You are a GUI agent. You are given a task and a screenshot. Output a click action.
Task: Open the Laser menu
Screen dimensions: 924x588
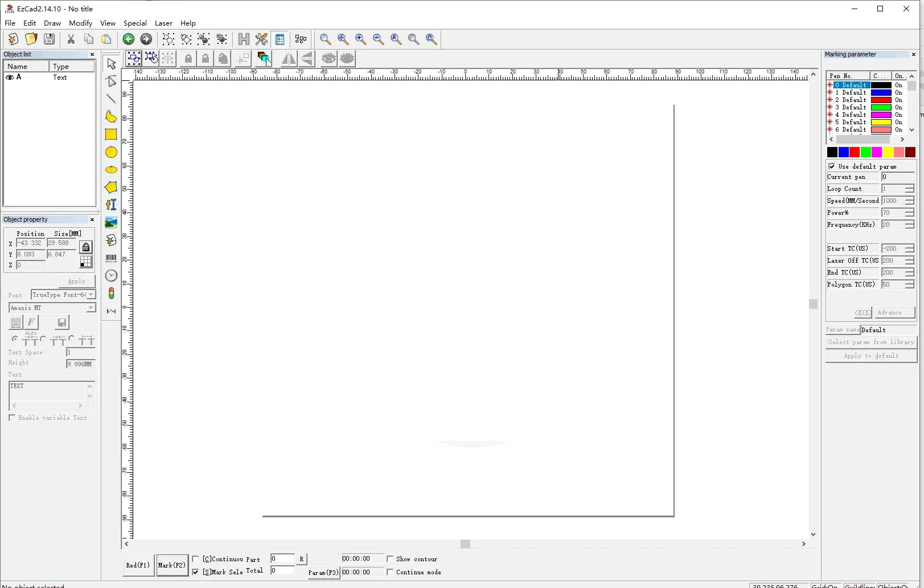pos(163,23)
